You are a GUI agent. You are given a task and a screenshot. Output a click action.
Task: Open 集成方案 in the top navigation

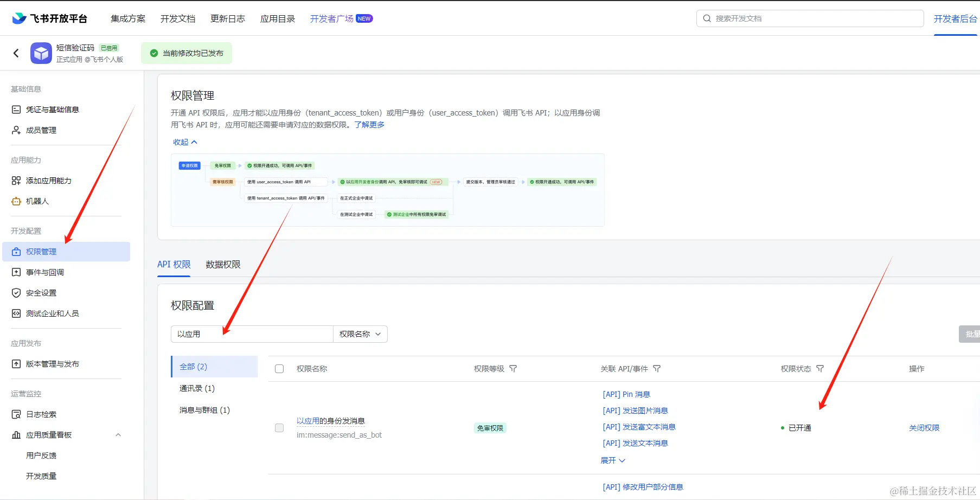pos(128,19)
